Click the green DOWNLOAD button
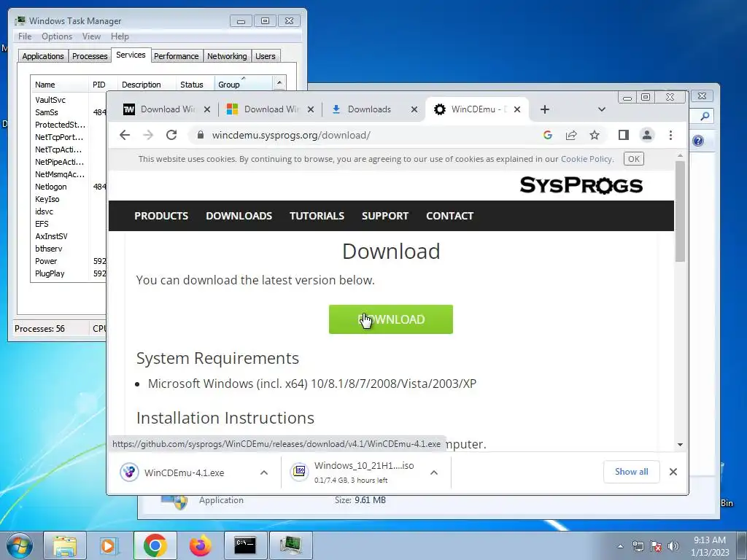 click(x=391, y=319)
